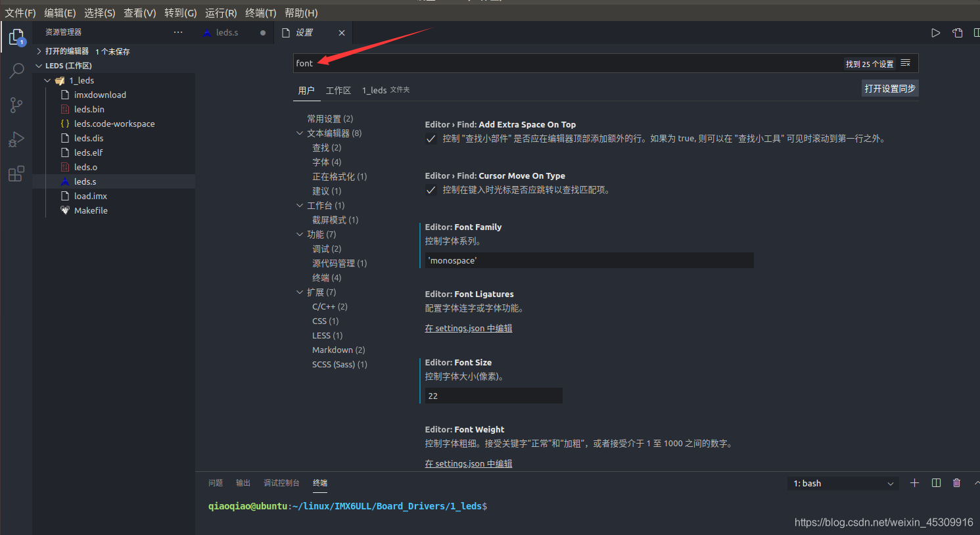The image size is (980, 535).
Task: Edit Font Ligatures in settings.json link
Action: [468, 328]
